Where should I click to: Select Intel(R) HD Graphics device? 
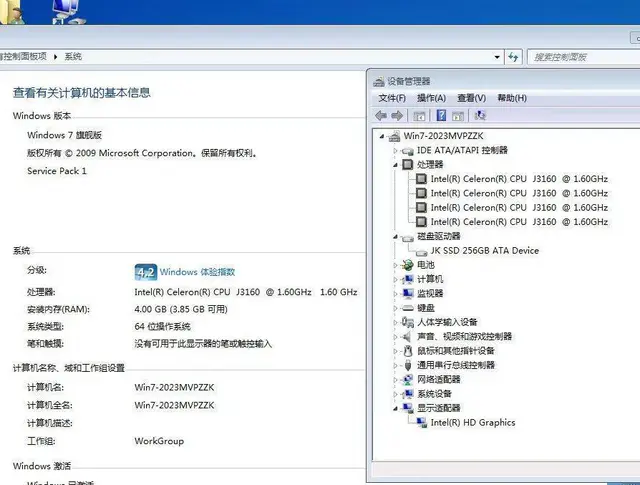tap(473, 423)
